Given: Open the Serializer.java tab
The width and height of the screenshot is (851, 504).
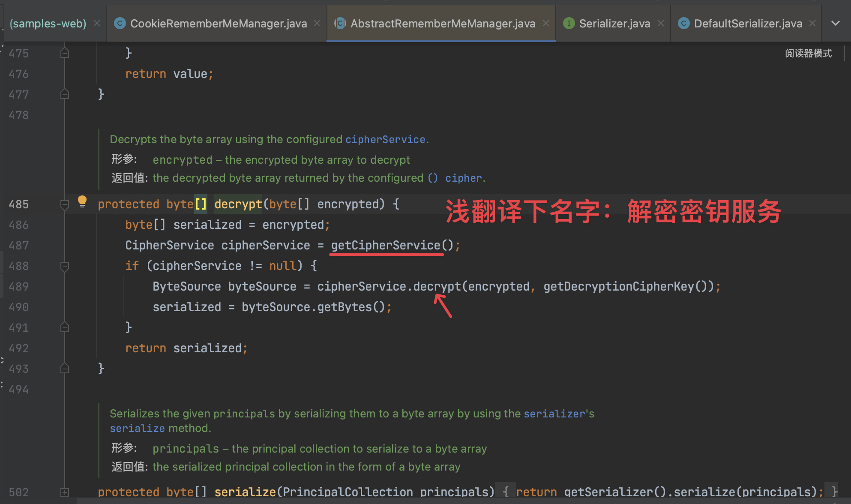Looking at the screenshot, I should point(614,24).
